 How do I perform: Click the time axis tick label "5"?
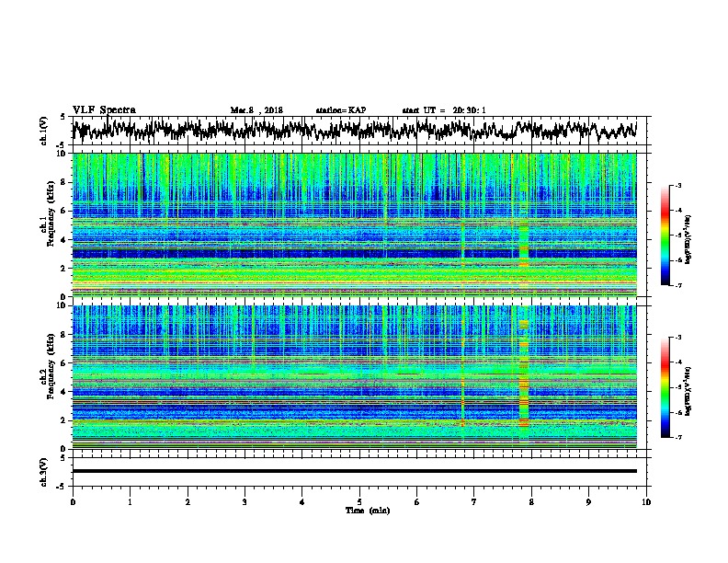(x=359, y=502)
